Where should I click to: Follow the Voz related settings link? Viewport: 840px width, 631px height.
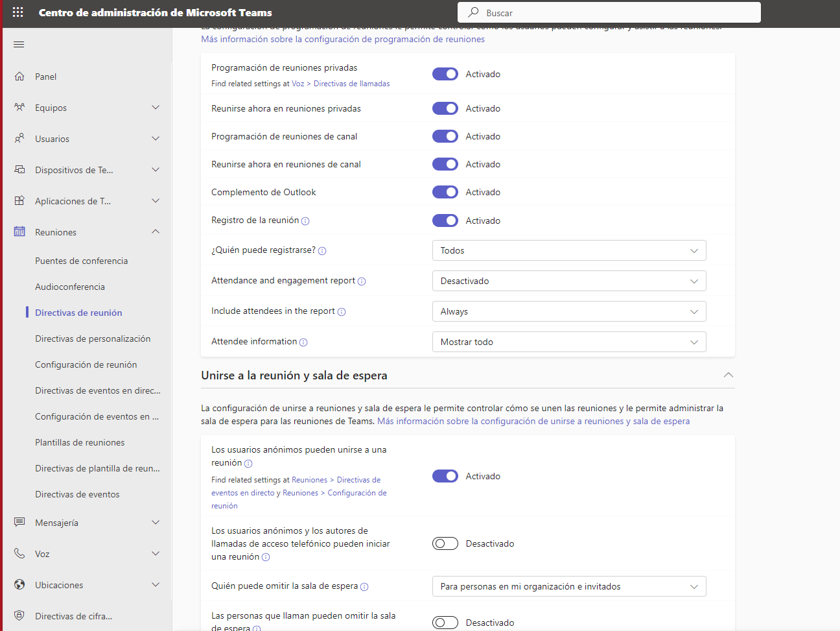(x=297, y=84)
